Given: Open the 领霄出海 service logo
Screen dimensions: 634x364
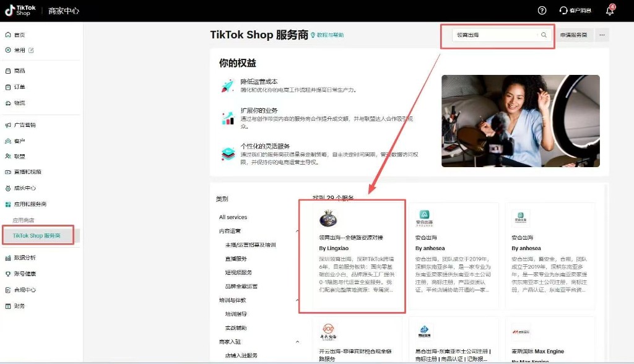Looking at the screenshot, I should tap(328, 219).
